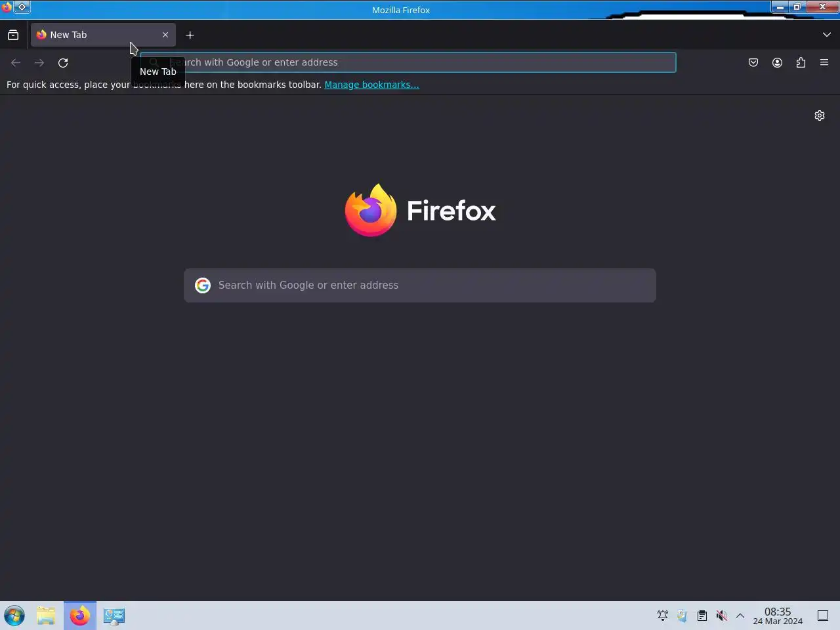
Task: Go back one page with the back arrow
Action: (x=16, y=62)
